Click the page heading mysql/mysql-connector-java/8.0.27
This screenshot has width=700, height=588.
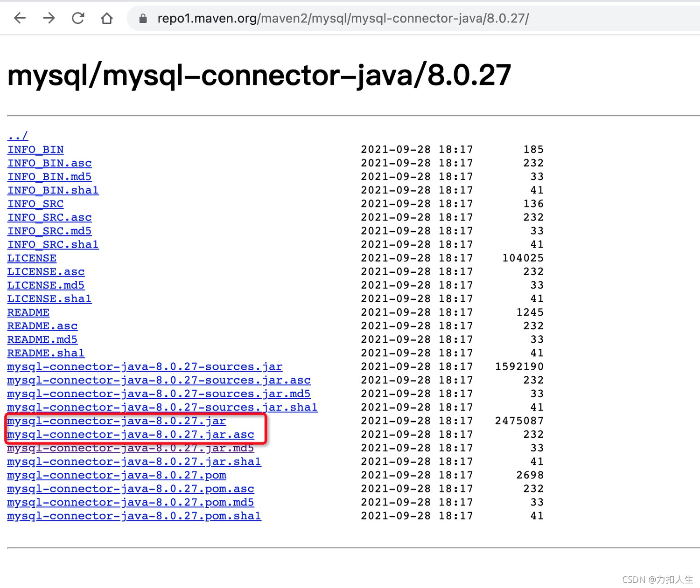point(259,76)
